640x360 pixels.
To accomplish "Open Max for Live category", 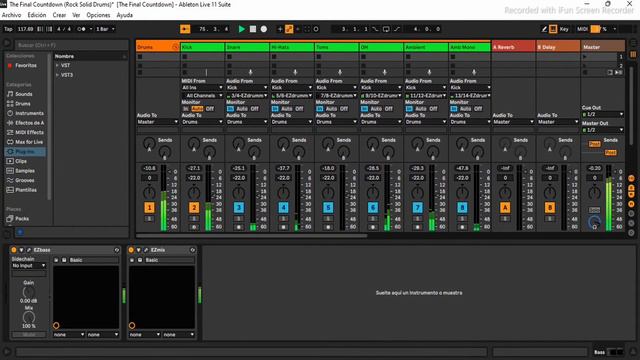I will pos(29,142).
